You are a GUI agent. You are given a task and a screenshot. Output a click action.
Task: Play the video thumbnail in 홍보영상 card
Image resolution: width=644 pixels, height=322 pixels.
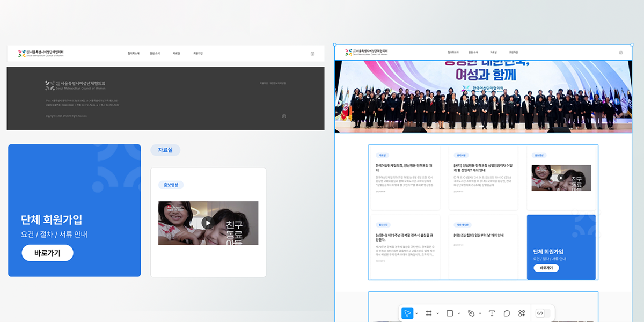(x=208, y=223)
